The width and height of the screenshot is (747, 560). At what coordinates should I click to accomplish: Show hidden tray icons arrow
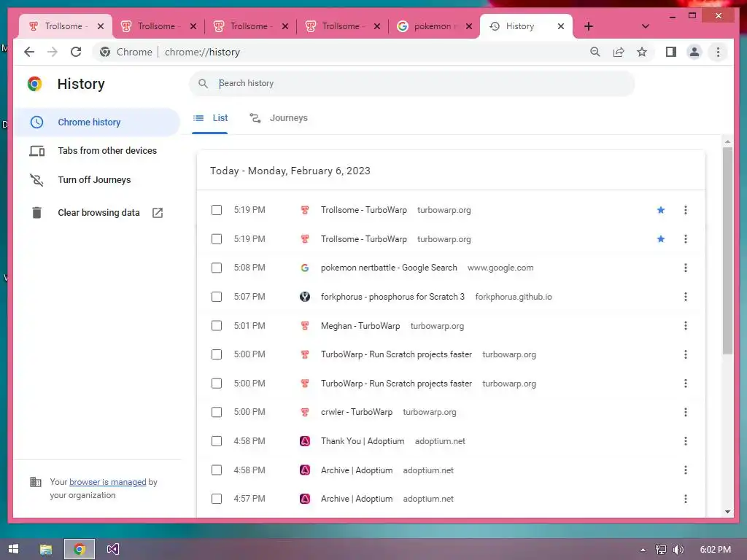coord(643,550)
